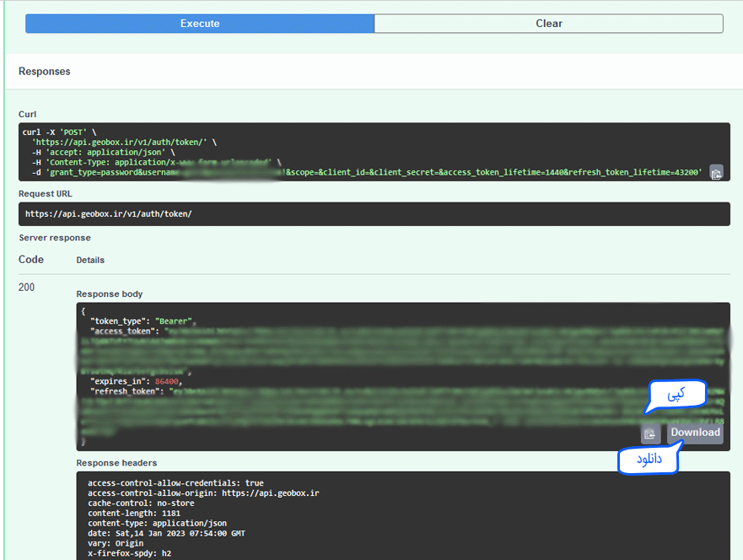743x560 pixels.
Task: Click the Server response label
Action: tap(55, 238)
